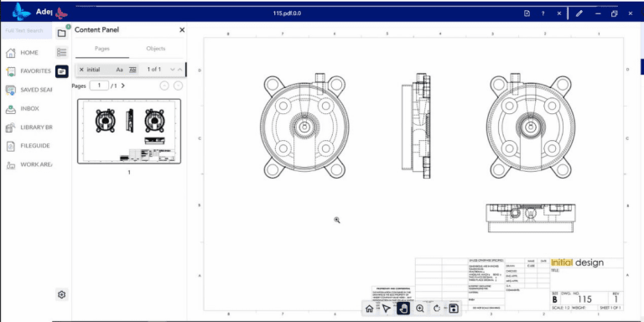Open FAVORITES in the left navigation

click(29, 71)
